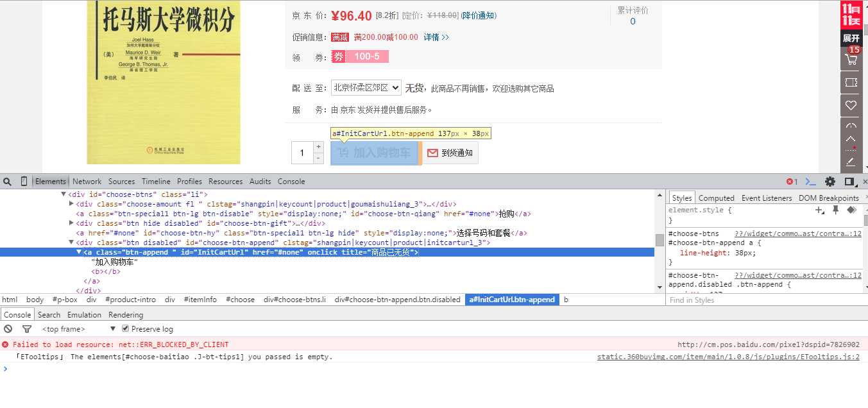Viewport: 868px width, 408px height.
Task: Open the drawer Rendering tab
Action: pos(126,314)
